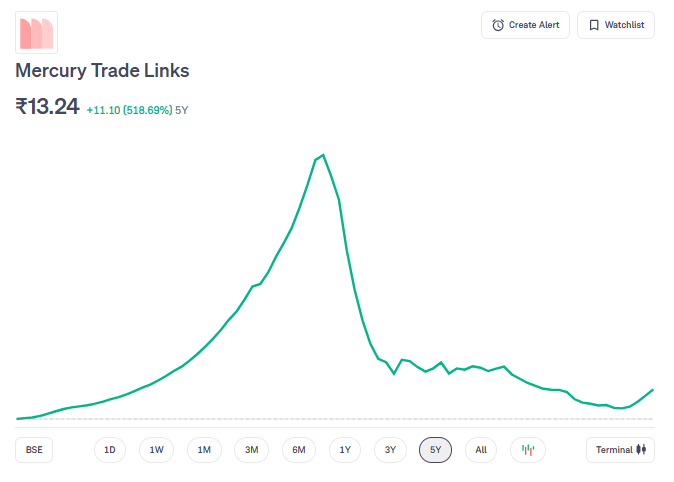
Task: Switch chart to 1W range
Action: [x=157, y=450]
